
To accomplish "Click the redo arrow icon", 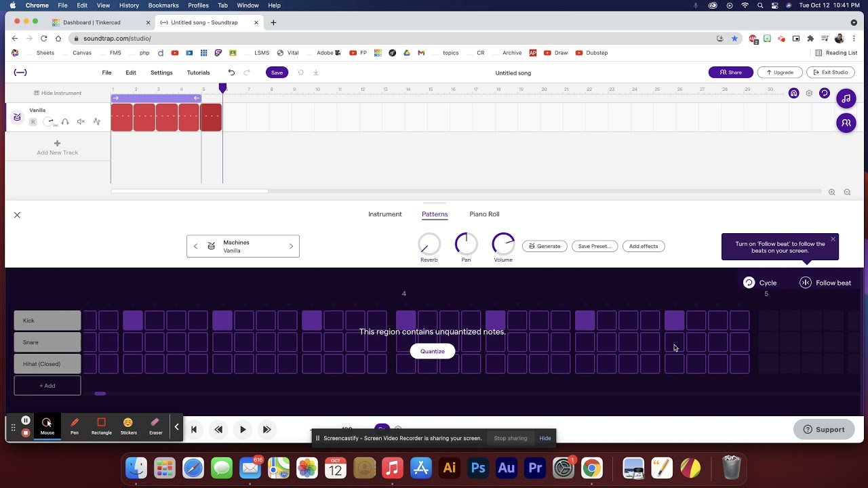I will (247, 73).
